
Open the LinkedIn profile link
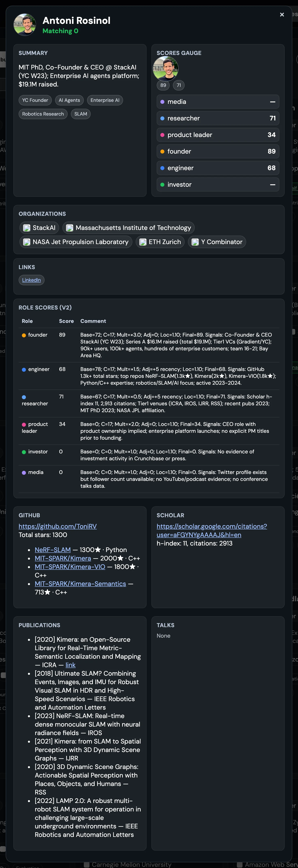click(x=31, y=280)
